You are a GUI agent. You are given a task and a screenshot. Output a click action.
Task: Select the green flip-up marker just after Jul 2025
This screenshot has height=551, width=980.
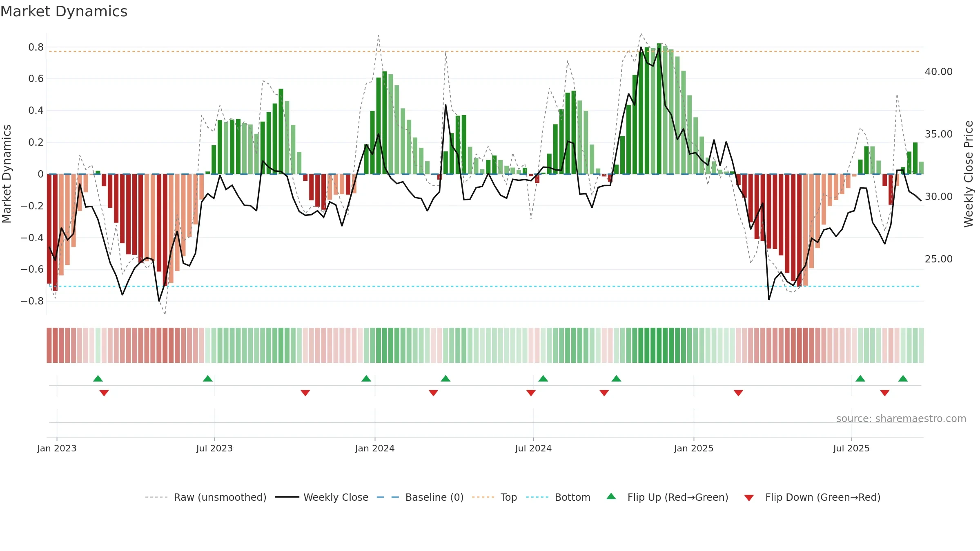point(860,378)
